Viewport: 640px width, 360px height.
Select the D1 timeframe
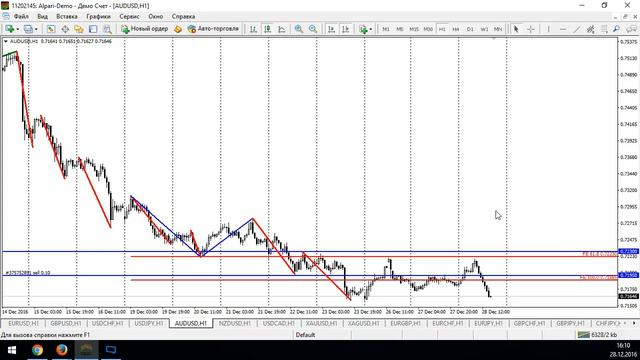click(470, 29)
